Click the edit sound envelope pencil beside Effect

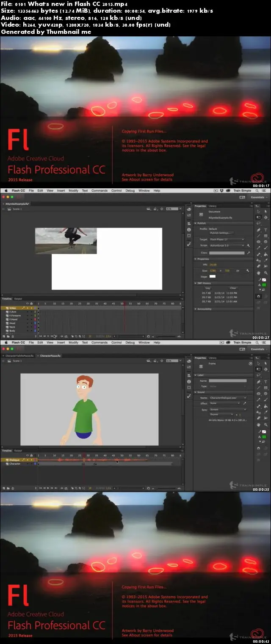click(244, 403)
